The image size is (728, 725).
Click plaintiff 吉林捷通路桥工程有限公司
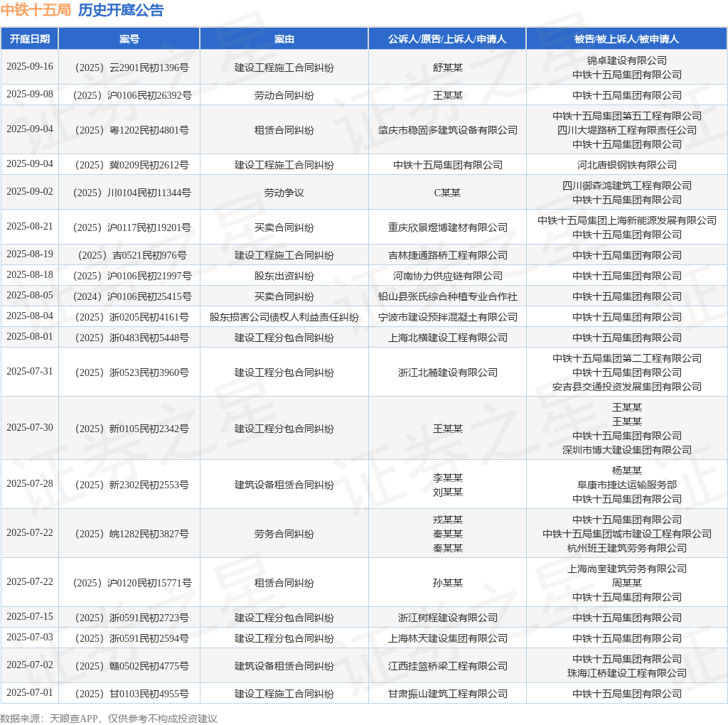pyautogui.click(x=448, y=256)
